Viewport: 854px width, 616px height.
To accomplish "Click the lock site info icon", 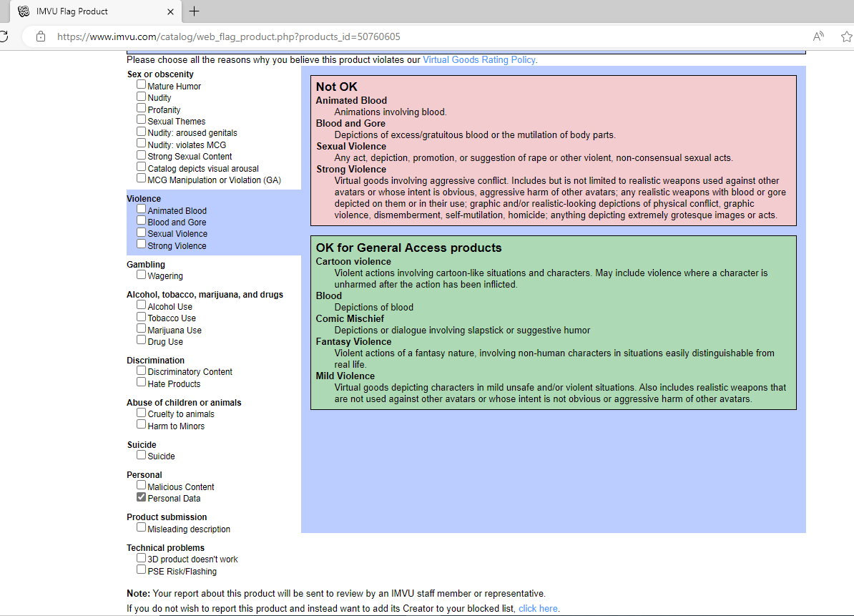I will 41,36.
